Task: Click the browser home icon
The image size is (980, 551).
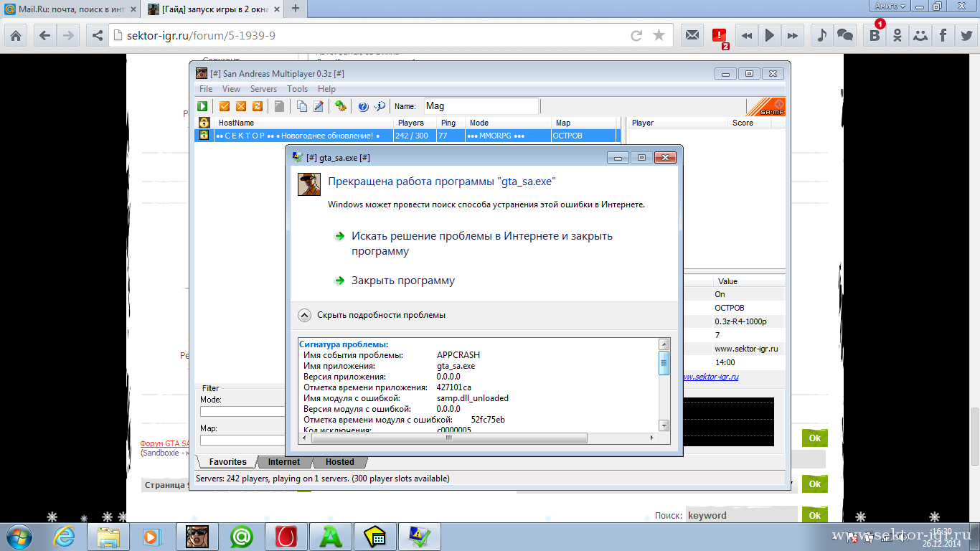Action: pyautogui.click(x=16, y=35)
